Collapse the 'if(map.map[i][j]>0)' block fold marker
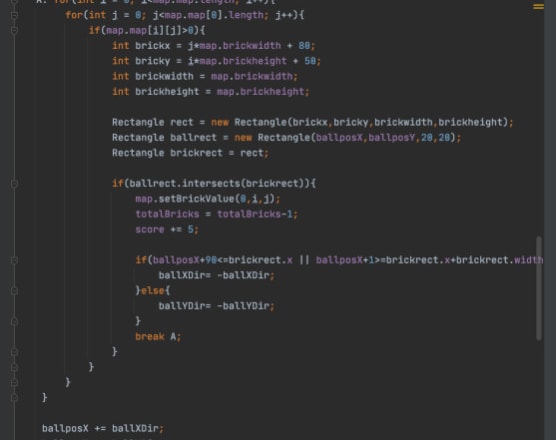 click(x=14, y=30)
